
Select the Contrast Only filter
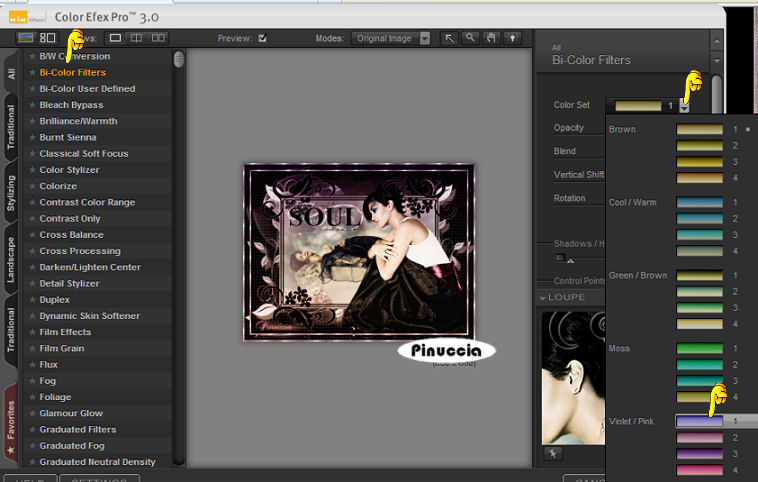click(x=70, y=219)
